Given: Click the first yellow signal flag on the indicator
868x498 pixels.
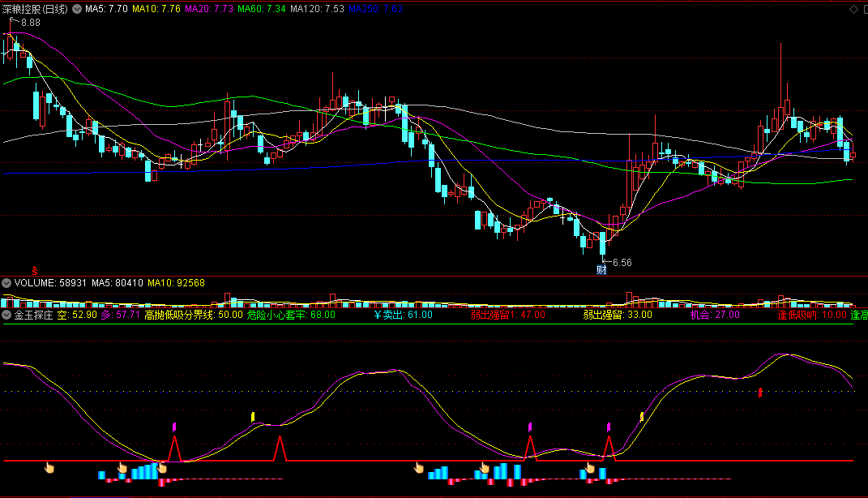Looking at the screenshot, I should [x=253, y=417].
